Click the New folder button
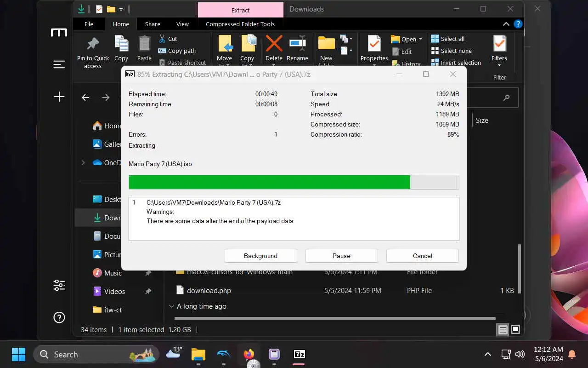The height and width of the screenshot is (368, 588). coord(326,51)
